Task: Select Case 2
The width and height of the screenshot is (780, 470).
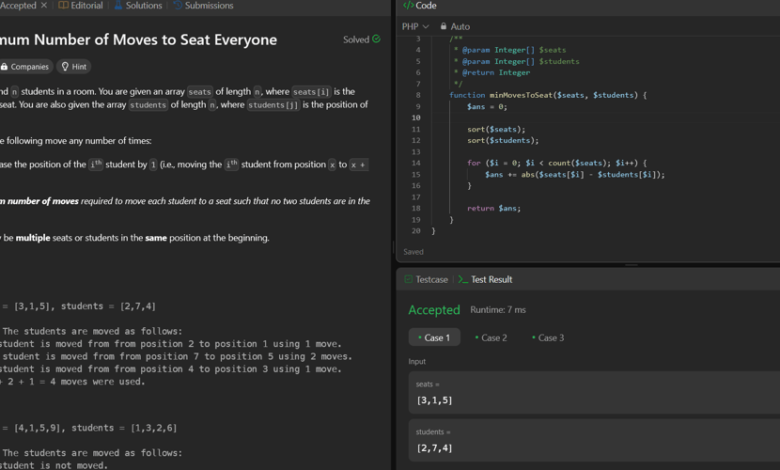Action: (x=491, y=338)
